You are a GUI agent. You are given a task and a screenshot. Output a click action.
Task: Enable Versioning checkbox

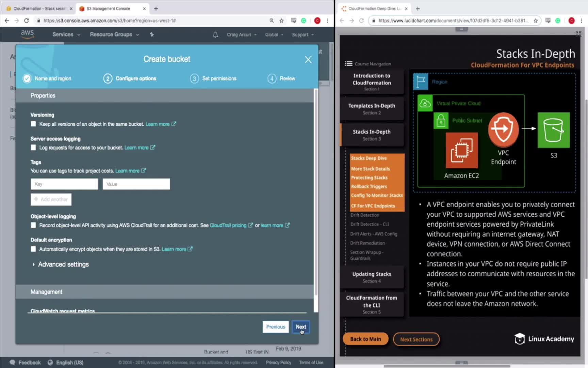[33, 124]
